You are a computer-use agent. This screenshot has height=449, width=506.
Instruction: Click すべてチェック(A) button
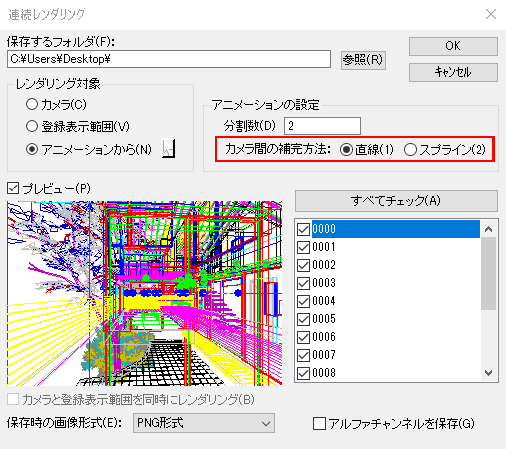point(396,201)
